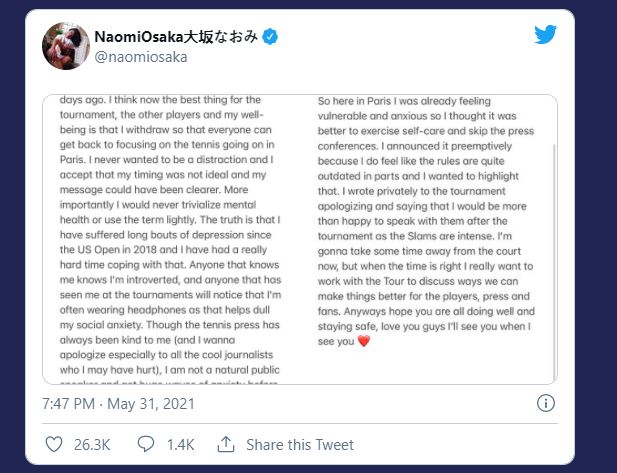Click the 1.4K replies count
Image resolution: width=617 pixels, height=473 pixels.
(180, 444)
